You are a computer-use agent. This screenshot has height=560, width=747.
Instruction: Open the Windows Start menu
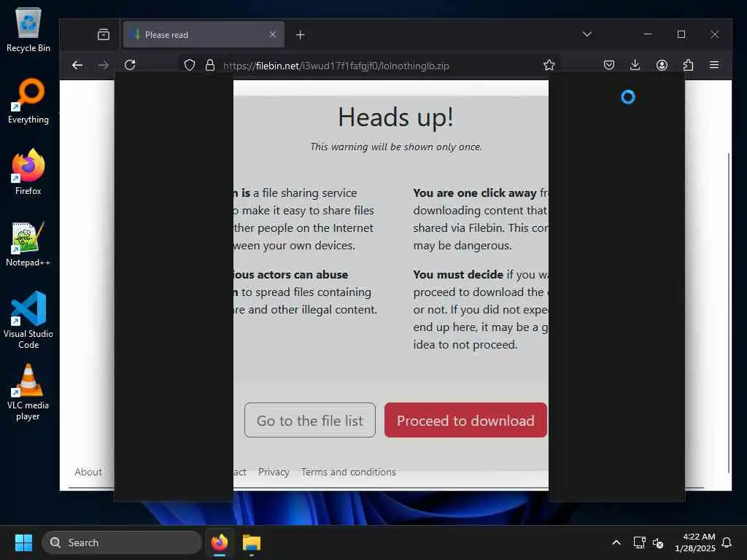[x=23, y=542]
